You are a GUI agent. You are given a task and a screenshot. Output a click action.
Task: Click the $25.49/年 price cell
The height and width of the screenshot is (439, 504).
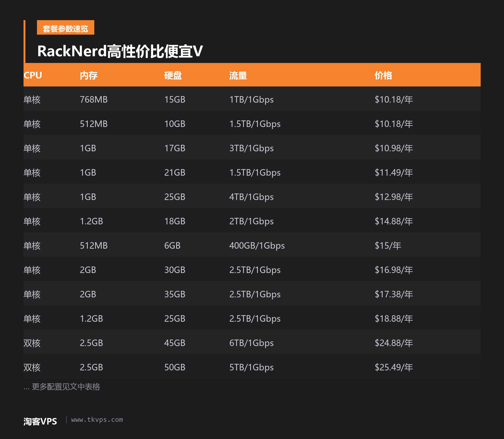394,367
